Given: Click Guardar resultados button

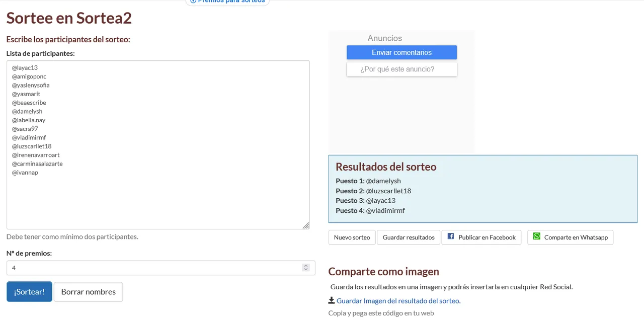Looking at the screenshot, I should (x=409, y=237).
